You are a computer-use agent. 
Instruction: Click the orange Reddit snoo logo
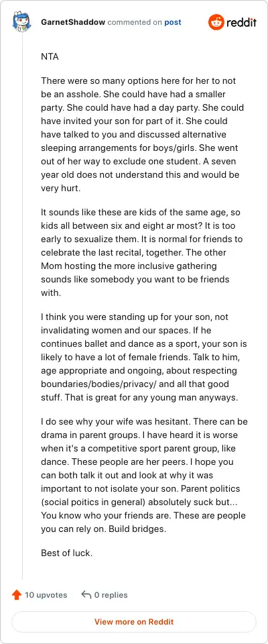tap(216, 22)
